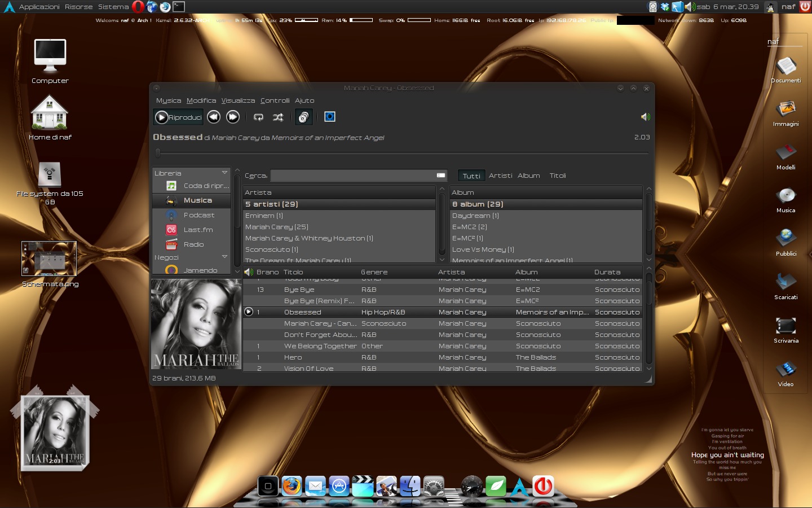Image resolution: width=812 pixels, height=508 pixels.
Task: Skip to the next track
Action: (x=233, y=117)
